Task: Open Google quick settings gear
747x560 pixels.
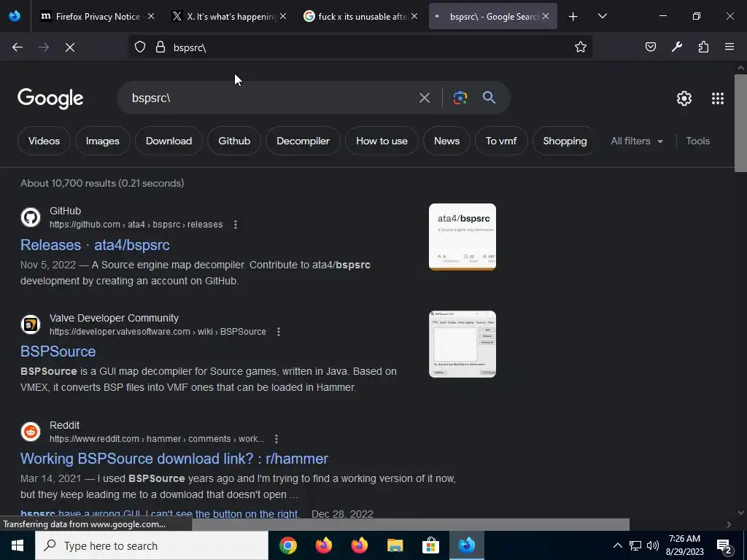Action: pyautogui.click(x=684, y=98)
